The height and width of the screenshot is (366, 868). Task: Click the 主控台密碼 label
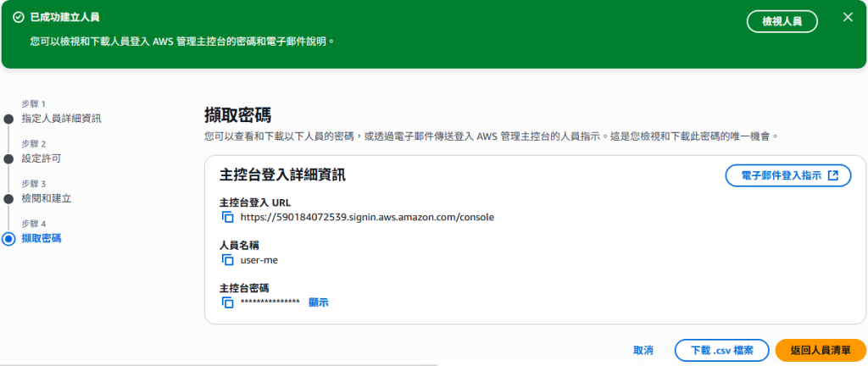245,288
